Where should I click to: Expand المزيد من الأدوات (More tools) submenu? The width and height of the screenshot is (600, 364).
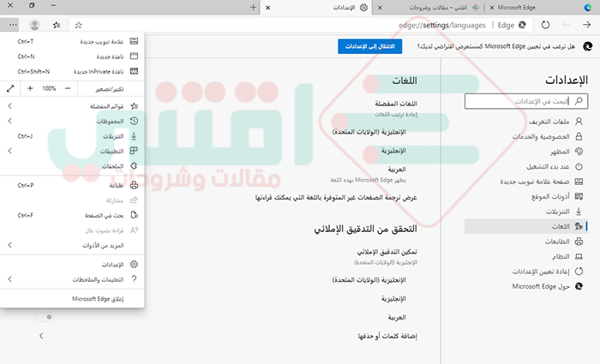72,245
